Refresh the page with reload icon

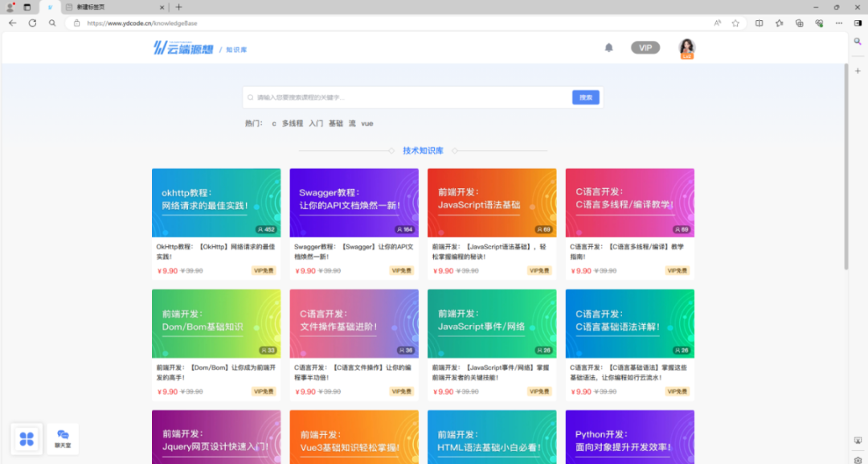click(x=32, y=23)
